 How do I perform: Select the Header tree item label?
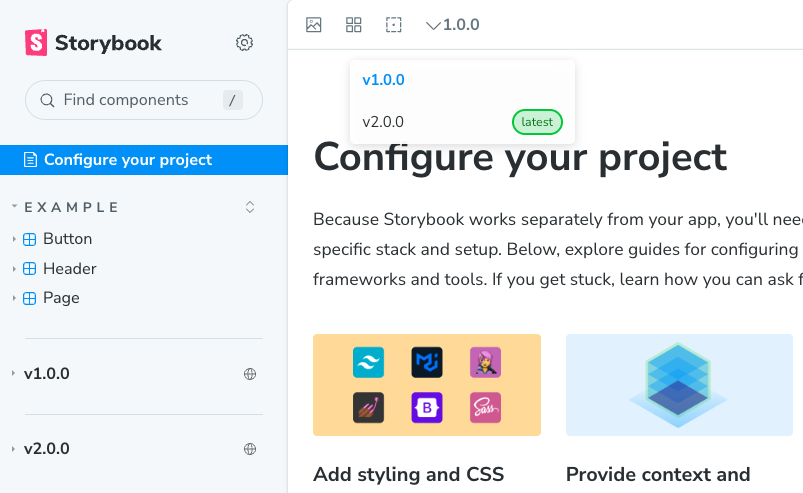(70, 269)
